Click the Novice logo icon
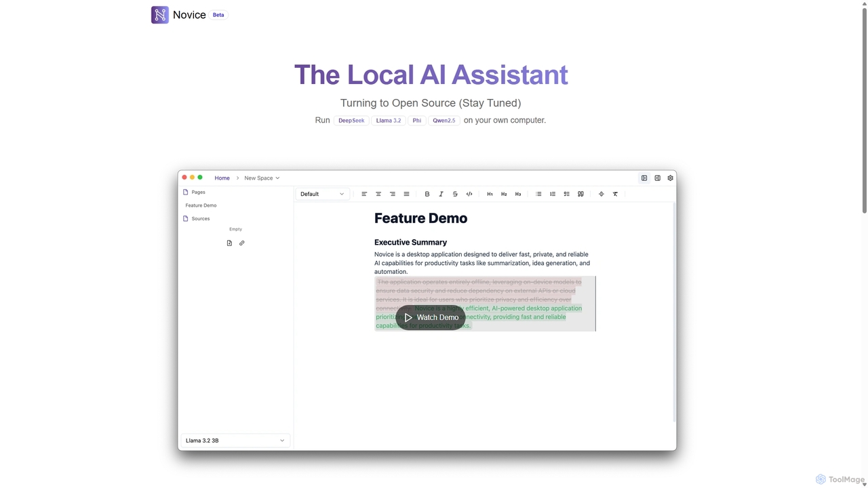The image size is (868, 488). click(160, 15)
